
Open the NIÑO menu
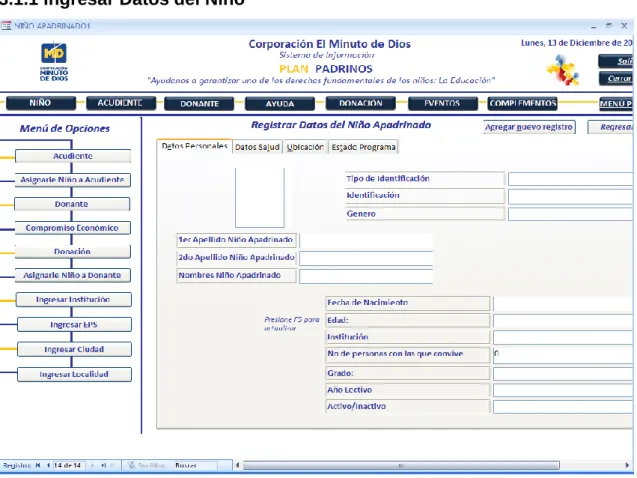point(41,103)
